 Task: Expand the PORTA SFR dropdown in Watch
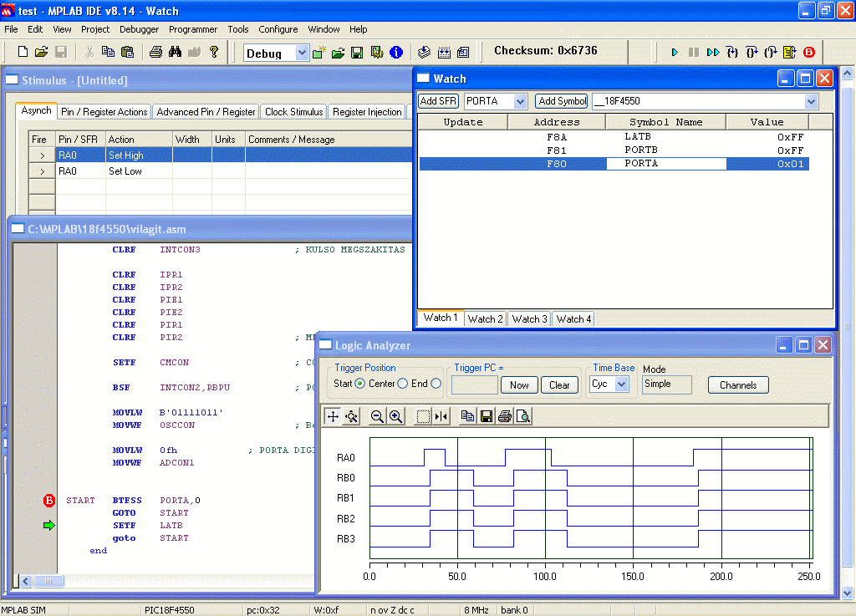tap(520, 101)
